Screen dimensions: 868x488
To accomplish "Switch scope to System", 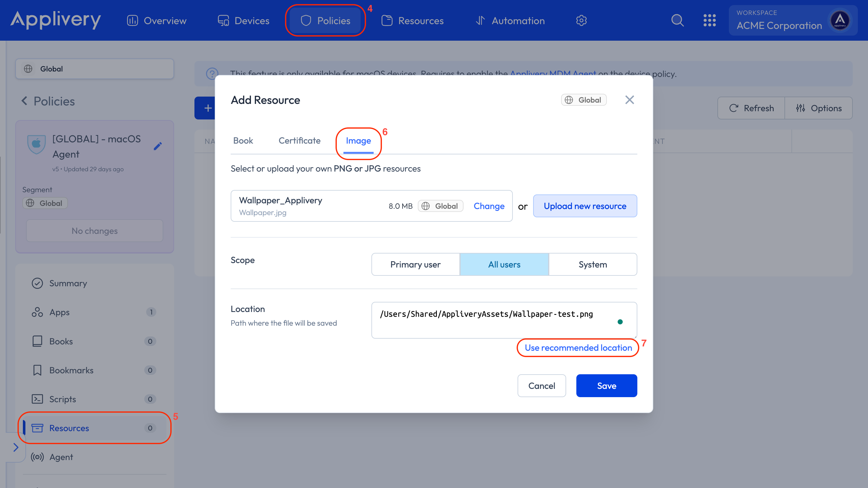I will click(x=593, y=264).
